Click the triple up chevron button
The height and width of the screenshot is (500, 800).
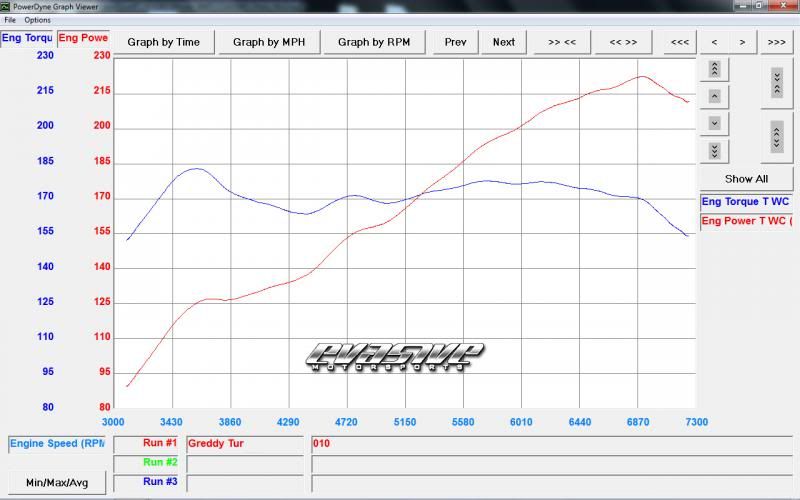pyautogui.click(x=714, y=69)
